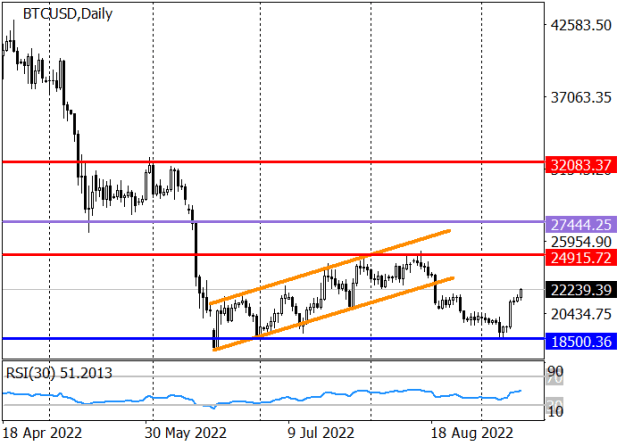Click the 9 Jul 2022 date label
The image size is (625, 446).
pos(321,433)
